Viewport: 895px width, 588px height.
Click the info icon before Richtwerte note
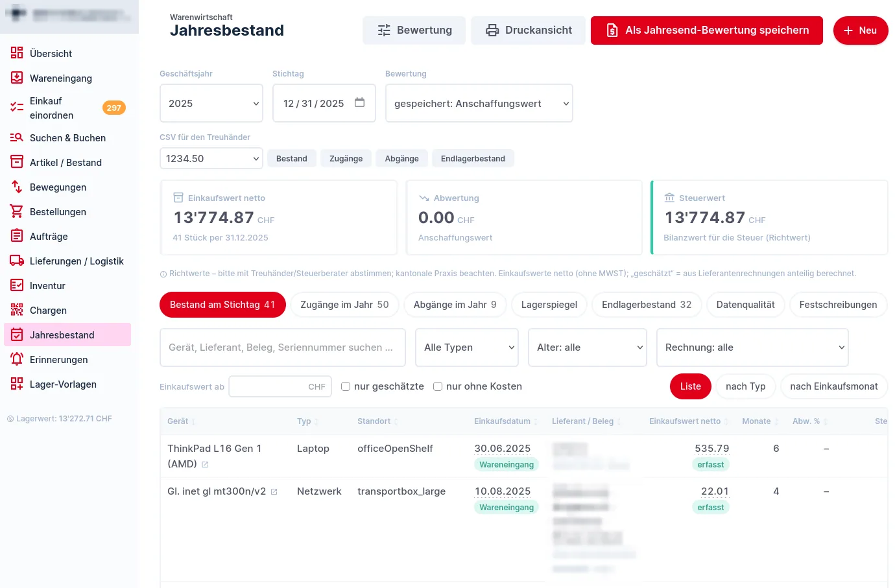[163, 274]
